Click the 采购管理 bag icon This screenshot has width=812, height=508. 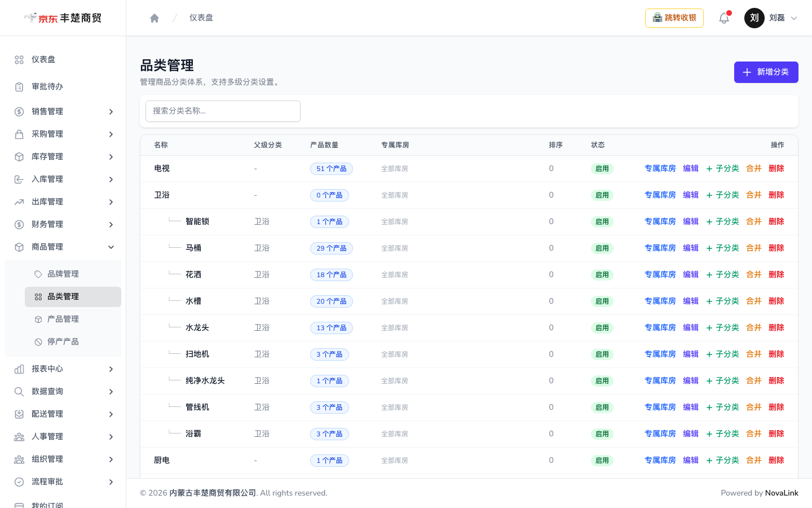[x=19, y=134]
